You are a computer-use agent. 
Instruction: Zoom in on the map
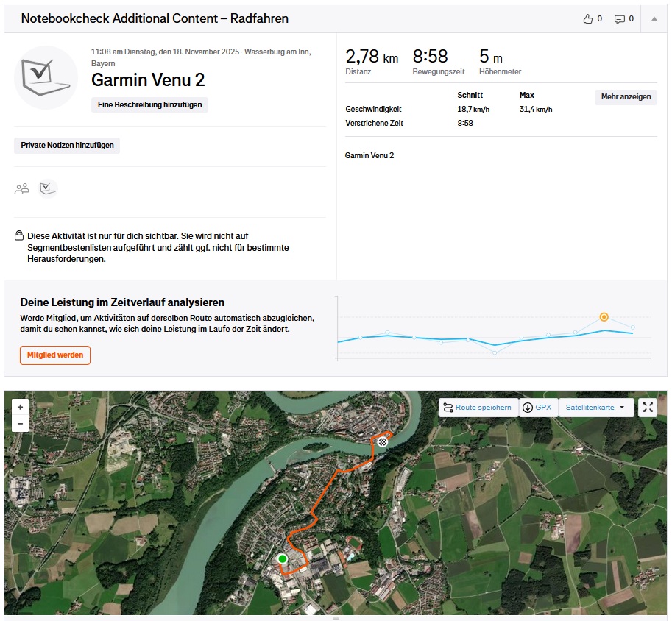pyautogui.click(x=20, y=407)
